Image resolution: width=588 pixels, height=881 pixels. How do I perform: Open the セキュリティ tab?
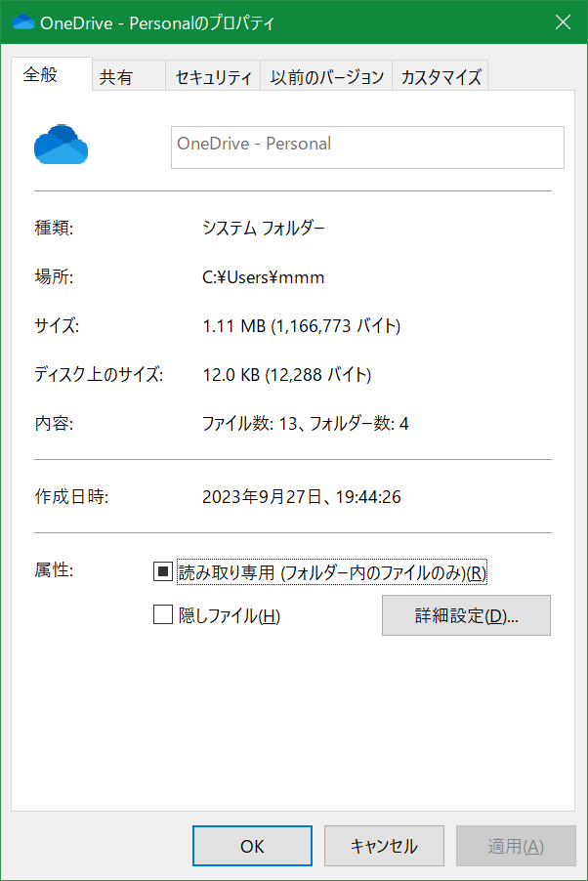pos(213,76)
